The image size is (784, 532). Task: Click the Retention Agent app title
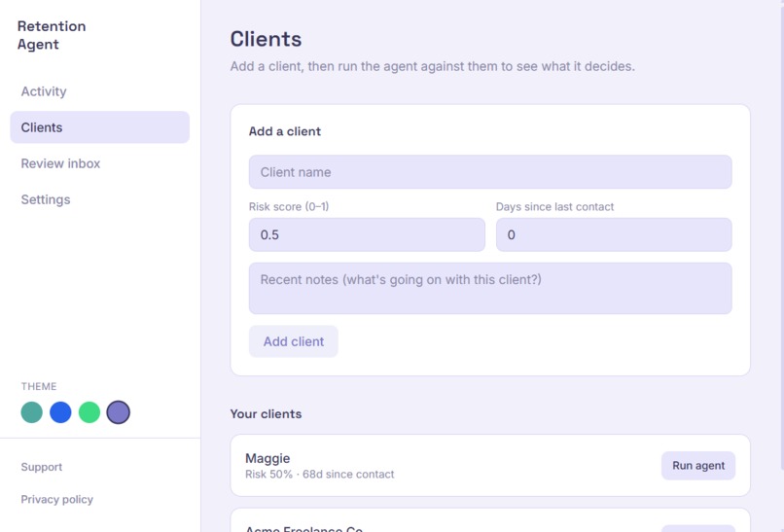coord(52,35)
